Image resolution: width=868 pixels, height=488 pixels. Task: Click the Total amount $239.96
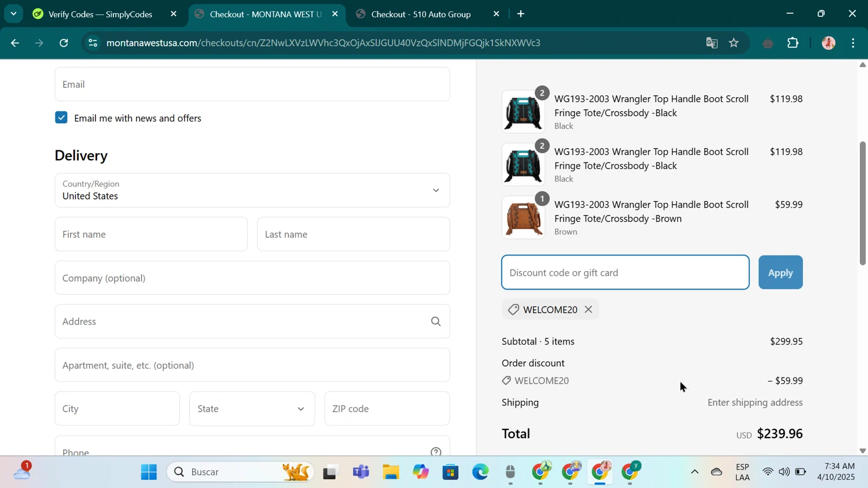click(x=779, y=434)
